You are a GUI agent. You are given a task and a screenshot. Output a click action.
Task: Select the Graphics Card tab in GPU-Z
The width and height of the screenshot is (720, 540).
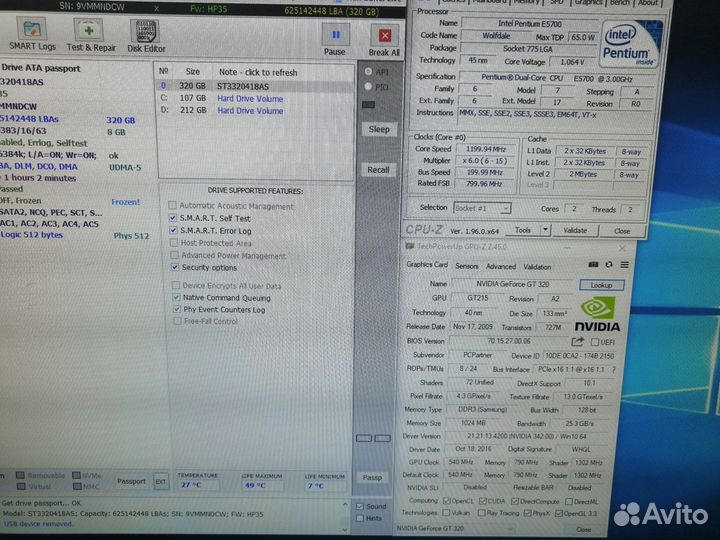click(427, 264)
